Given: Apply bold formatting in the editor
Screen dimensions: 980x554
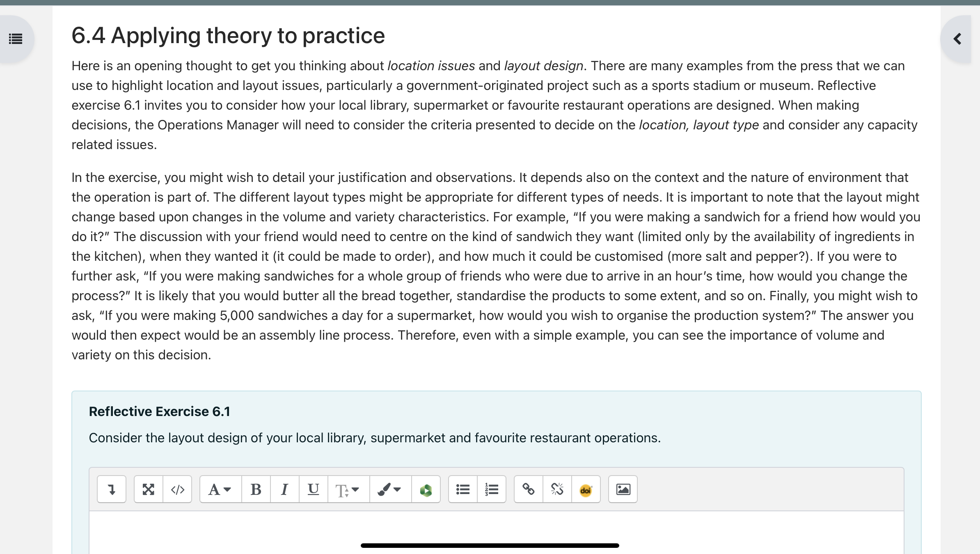Looking at the screenshot, I should coord(256,489).
